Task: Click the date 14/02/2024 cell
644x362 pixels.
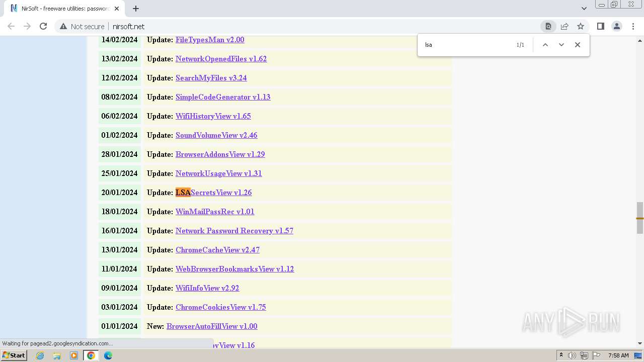Action: [120, 41]
